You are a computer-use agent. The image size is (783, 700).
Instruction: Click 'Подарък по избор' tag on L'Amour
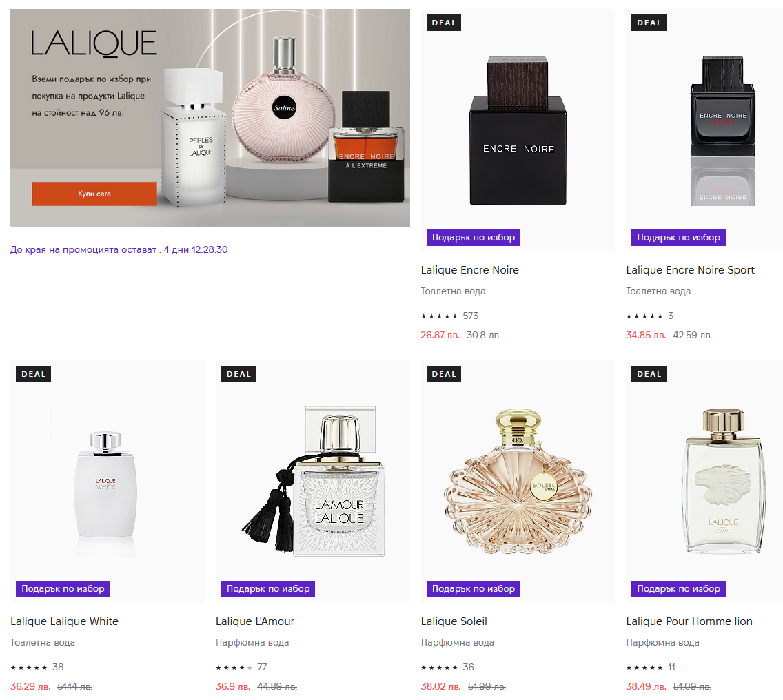(x=268, y=588)
